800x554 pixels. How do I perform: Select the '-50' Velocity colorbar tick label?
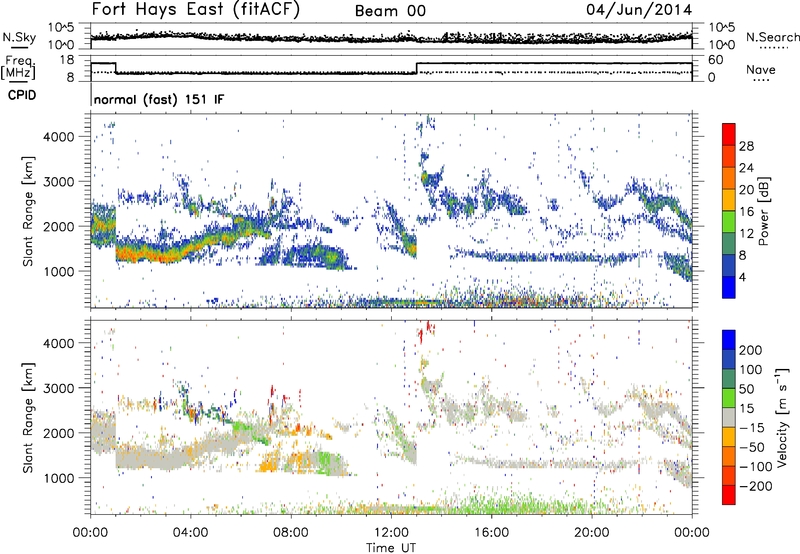[x=751, y=447]
